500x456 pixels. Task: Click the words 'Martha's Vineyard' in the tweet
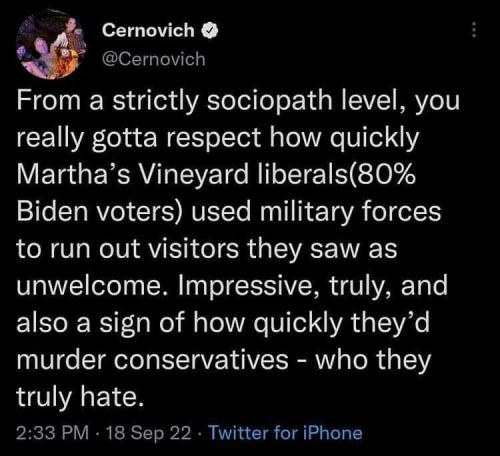tap(133, 174)
